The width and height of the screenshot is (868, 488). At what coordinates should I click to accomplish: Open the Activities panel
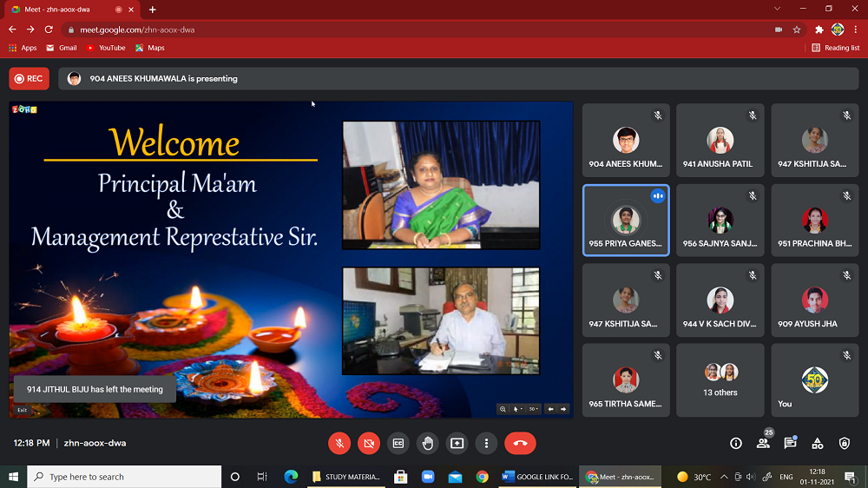(x=817, y=443)
